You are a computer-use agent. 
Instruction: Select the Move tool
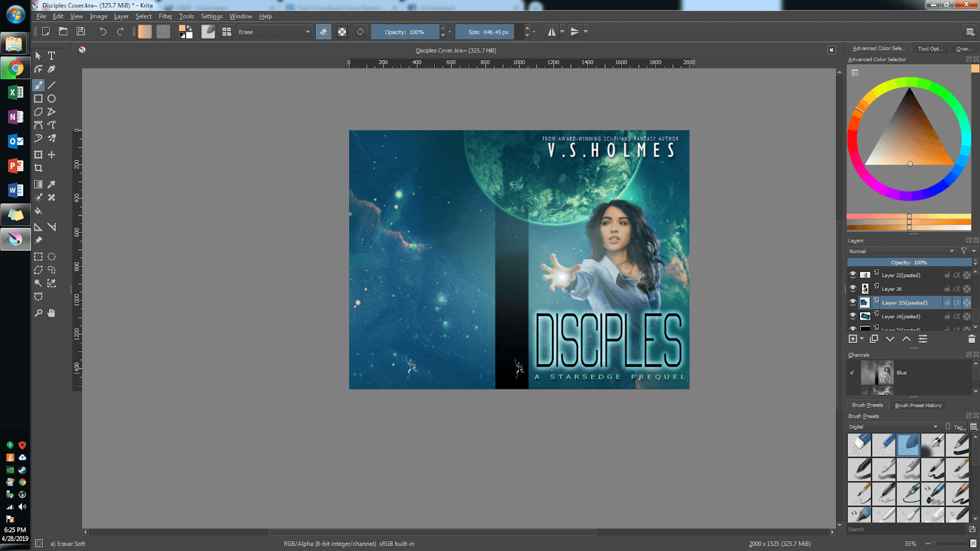(51, 155)
